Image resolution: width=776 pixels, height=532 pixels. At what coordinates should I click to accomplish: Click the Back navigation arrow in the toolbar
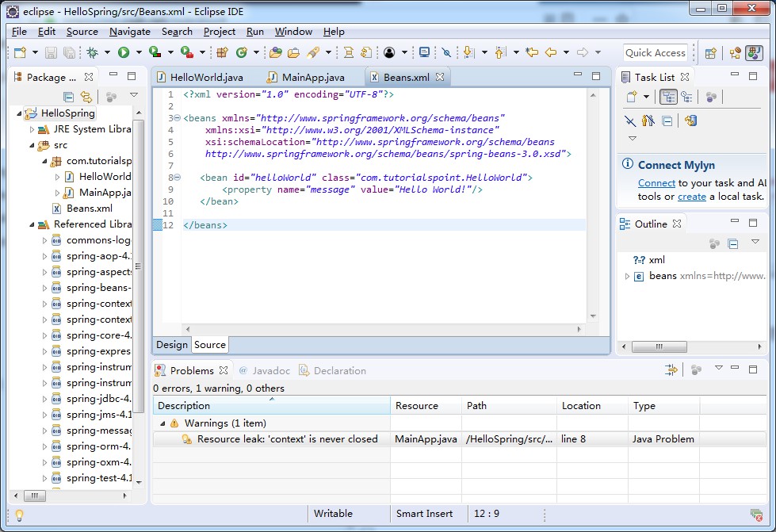(x=551, y=52)
